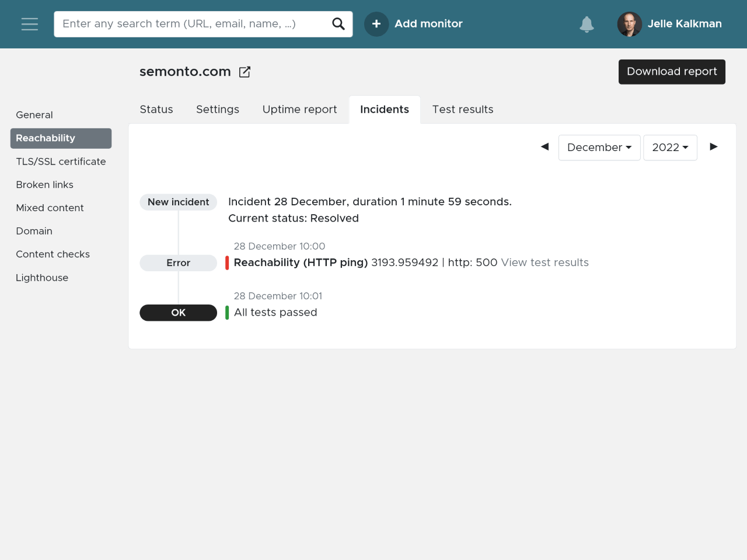Click the OK status badge
This screenshot has width=747, height=560.
(178, 313)
